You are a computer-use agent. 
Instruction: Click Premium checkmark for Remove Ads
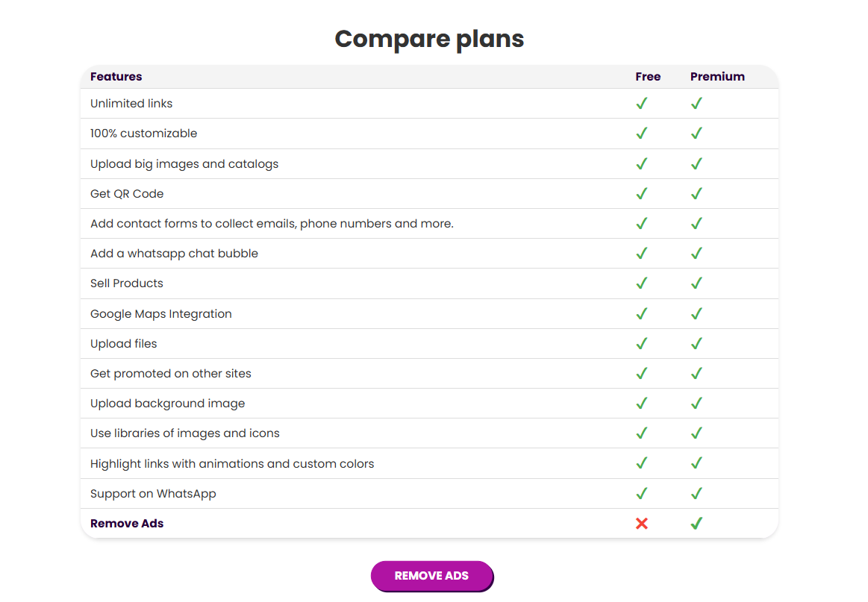pyautogui.click(x=696, y=523)
